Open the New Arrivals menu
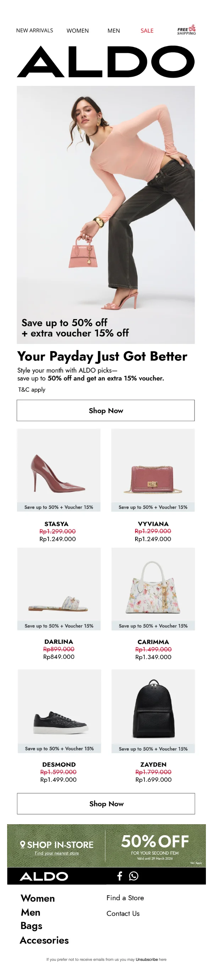The height and width of the screenshot is (980, 213). (35, 31)
